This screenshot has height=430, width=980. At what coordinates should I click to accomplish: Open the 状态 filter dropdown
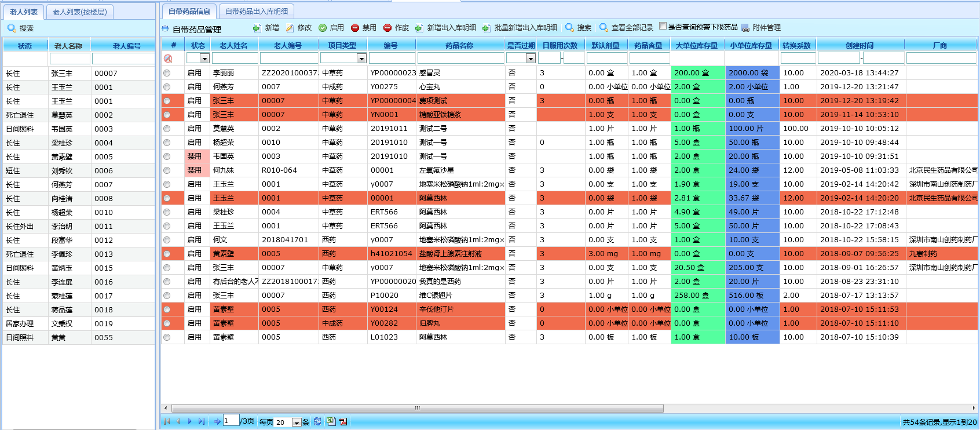click(x=204, y=59)
